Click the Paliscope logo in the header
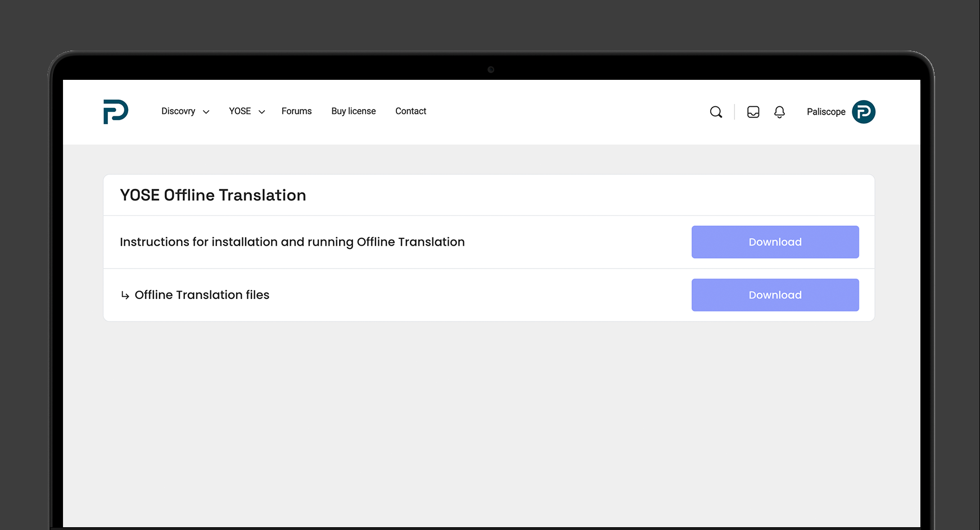This screenshot has height=530, width=980. (116, 112)
